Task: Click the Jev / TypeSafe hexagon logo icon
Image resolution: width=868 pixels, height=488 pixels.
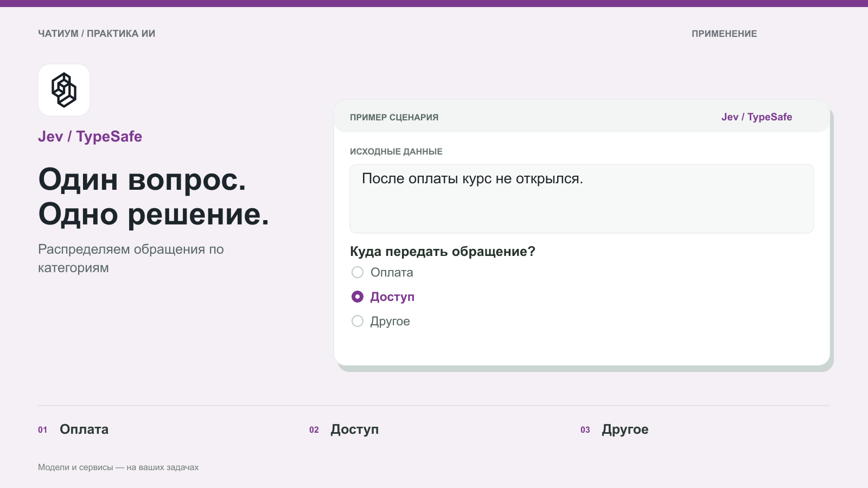Action: point(64,90)
